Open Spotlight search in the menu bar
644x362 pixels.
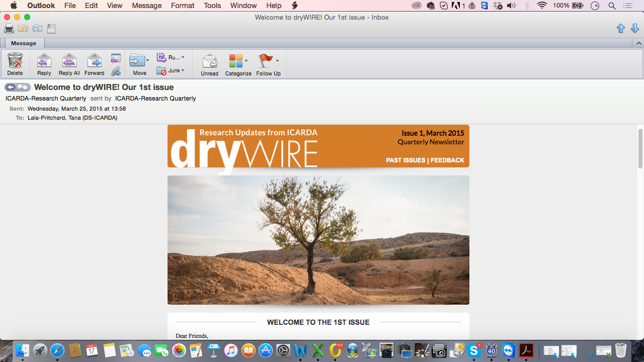pyautogui.click(x=612, y=6)
